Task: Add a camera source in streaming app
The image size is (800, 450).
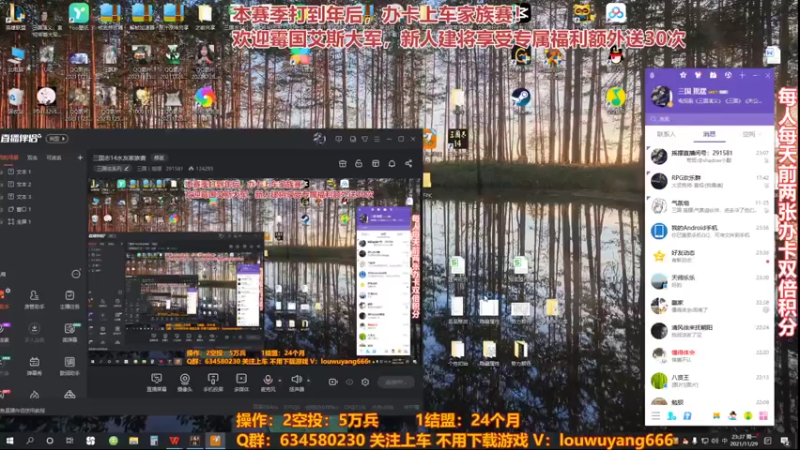Action: 185,382
